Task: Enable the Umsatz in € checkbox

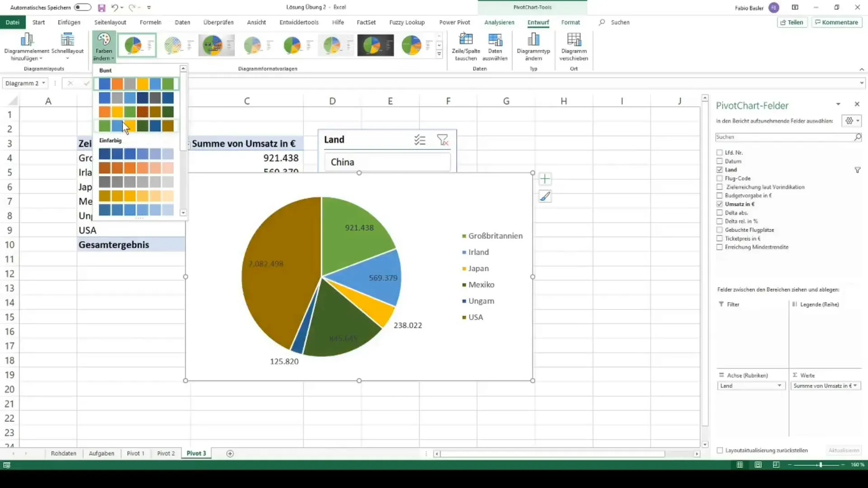Action: tap(720, 204)
